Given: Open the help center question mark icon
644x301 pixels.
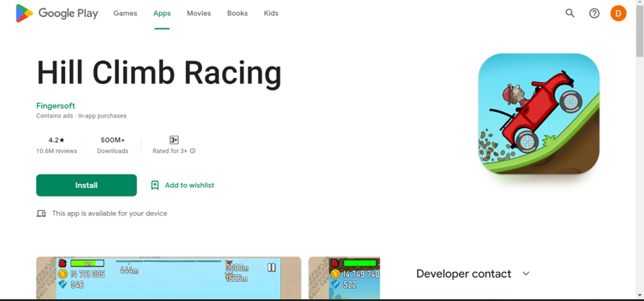Looking at the screenshot, I should (x=594, y=14).
